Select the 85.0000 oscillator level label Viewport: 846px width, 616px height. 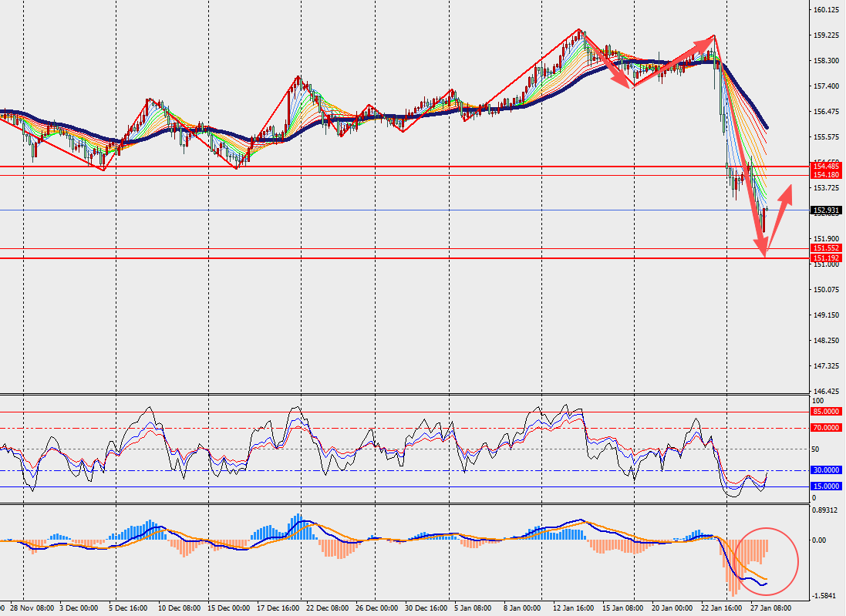(x=827, y=412)
